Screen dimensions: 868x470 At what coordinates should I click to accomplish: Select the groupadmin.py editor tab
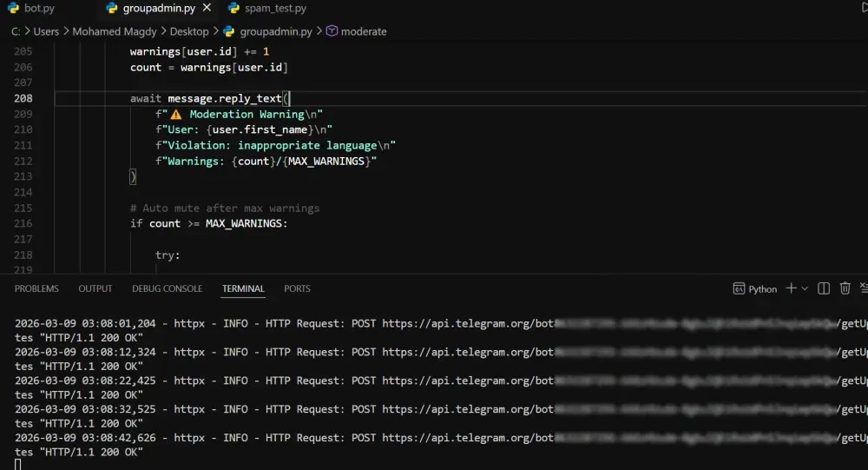point(159,9)
